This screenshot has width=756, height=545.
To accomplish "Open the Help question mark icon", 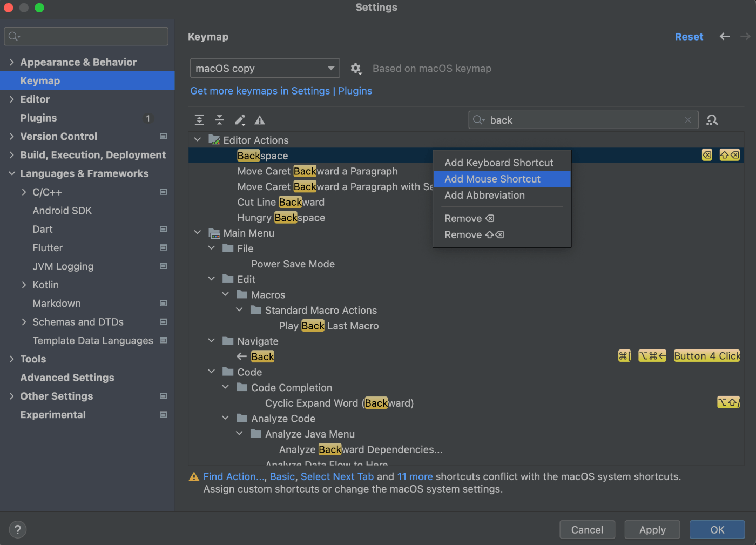I will [x=17, y=529].
